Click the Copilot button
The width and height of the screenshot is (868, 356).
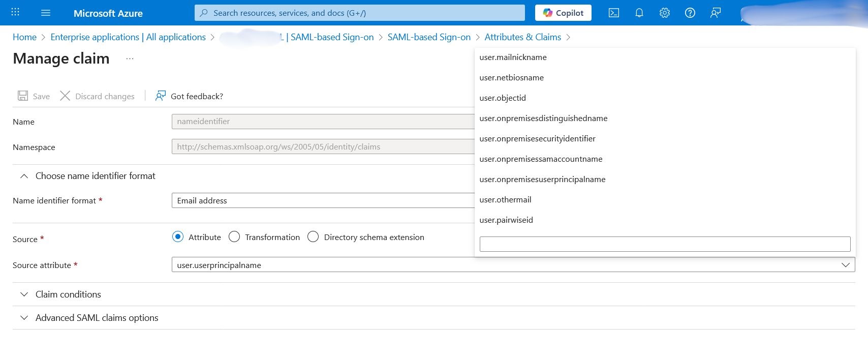pyautogui.click(x=563, y=13)
